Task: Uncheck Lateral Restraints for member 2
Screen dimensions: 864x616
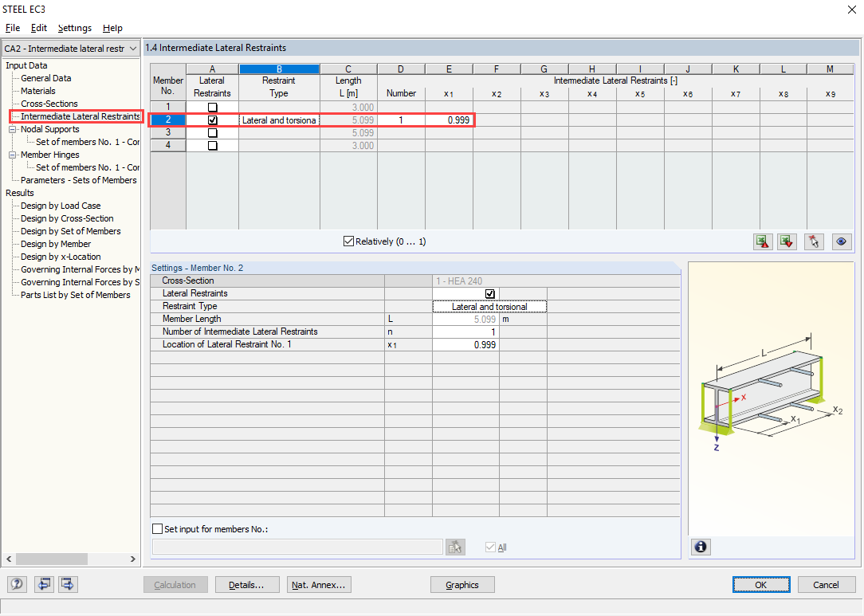Action: coord(212,120)
